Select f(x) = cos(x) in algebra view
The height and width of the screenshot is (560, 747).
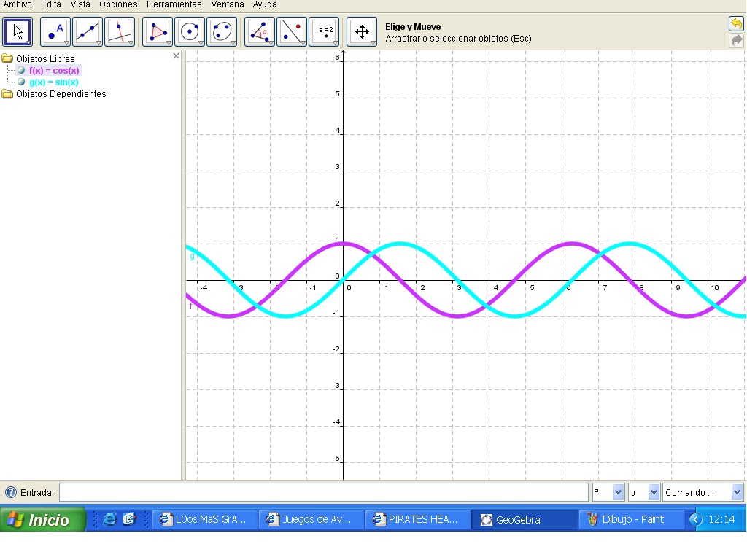point(54,71)
